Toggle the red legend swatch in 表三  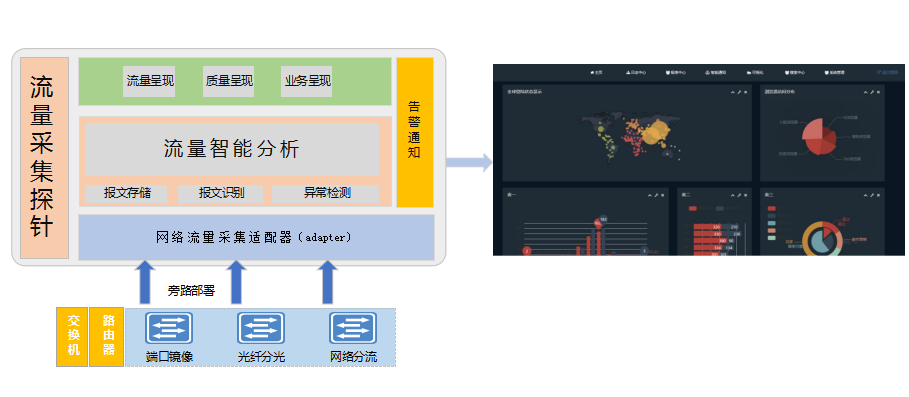[x=771, y=208]
